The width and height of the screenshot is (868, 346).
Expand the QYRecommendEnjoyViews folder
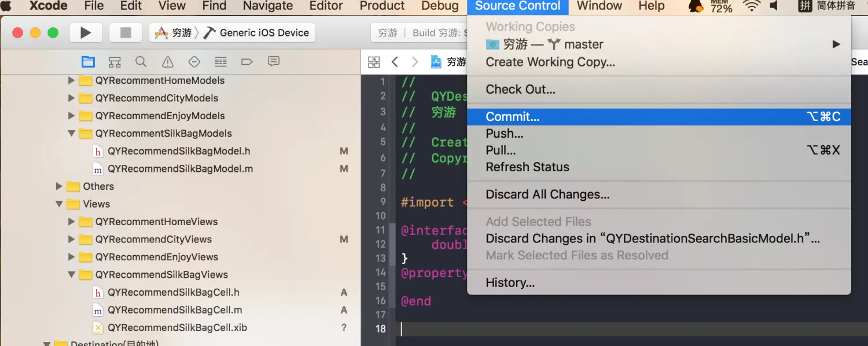click(71, 257)
